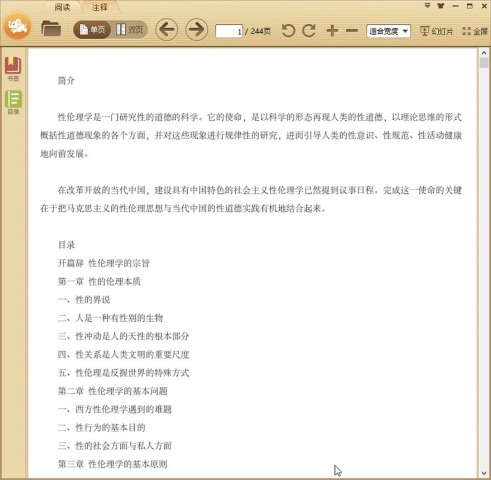Zoom out with the minus icon
This screenshot has width=491, height=480.
(x=352, y=31)
